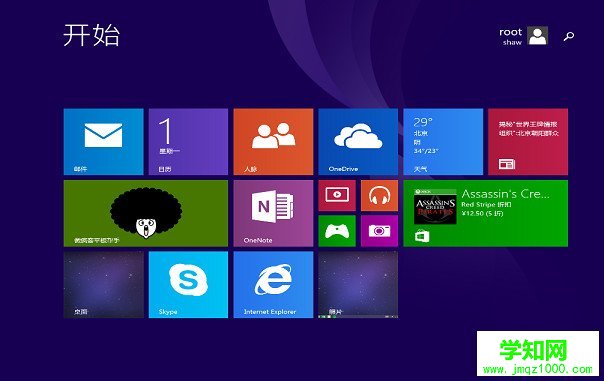604x381 pixels.
Task: Open the Store tile featuring Assassin's Creed
Action: [485, 213]
